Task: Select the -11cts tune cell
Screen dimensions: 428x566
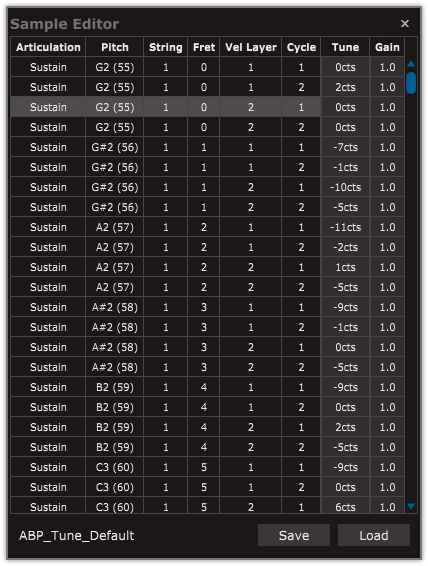Action: click(x=345, y=227)
